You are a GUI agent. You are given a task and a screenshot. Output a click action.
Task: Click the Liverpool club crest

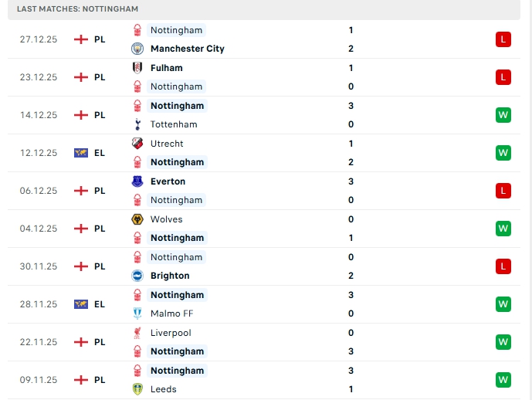[x=137, y=333]
